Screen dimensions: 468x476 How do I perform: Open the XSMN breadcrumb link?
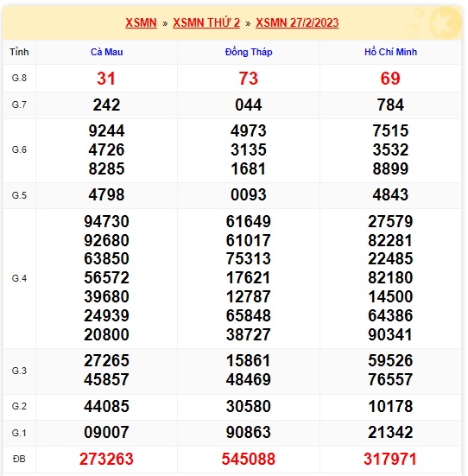tap(141, 22)
